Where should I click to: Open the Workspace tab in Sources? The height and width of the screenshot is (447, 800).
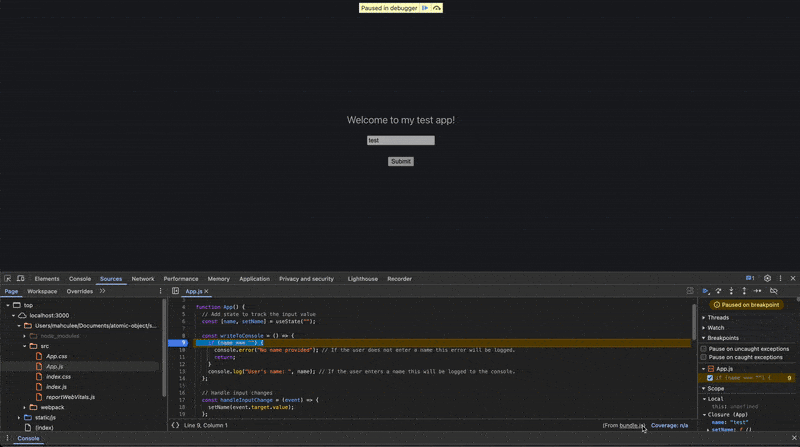[42, 291]
